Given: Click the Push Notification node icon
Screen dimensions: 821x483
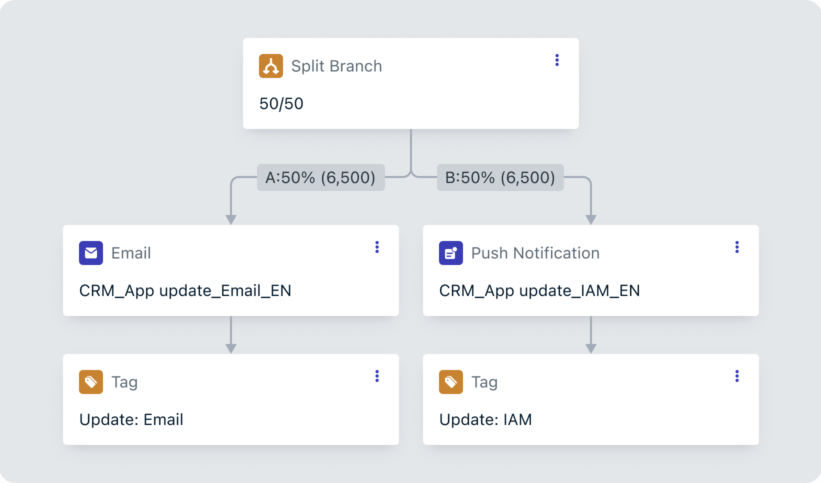Looking at the screenshot, I should coord(451,253).
